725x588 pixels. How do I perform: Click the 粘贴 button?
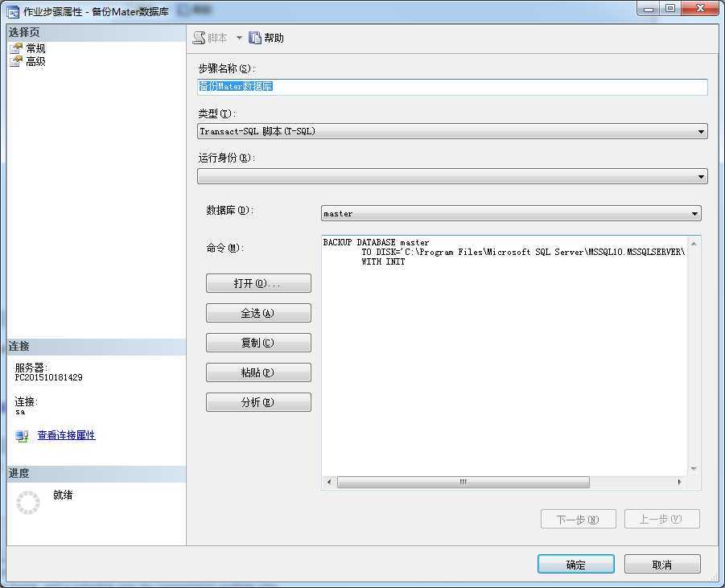(x=258, y=372)
